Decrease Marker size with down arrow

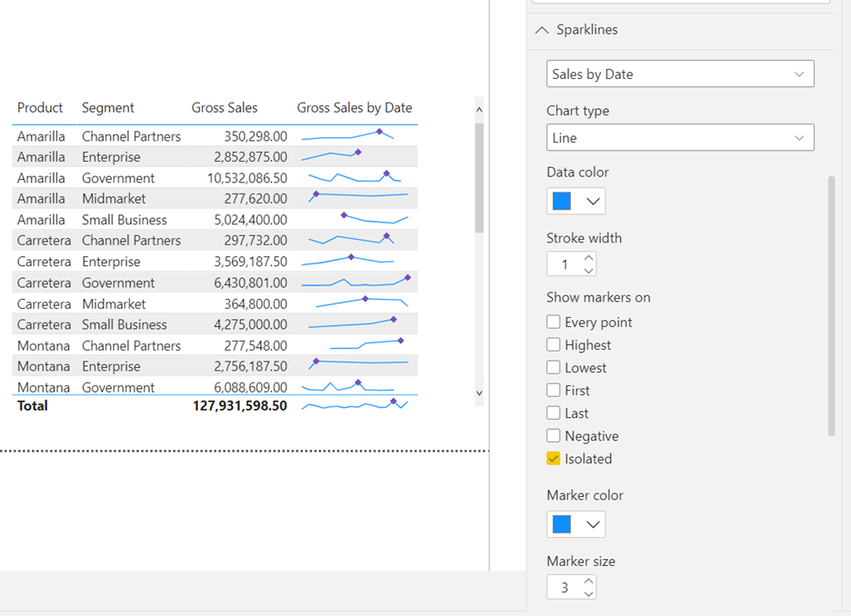(x=588, y=593)
